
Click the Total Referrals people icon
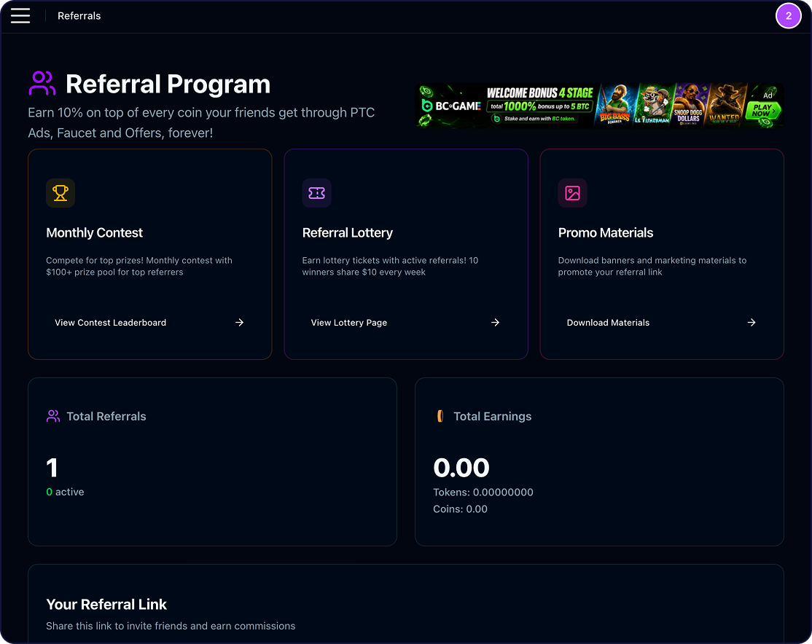pos(52,416)
